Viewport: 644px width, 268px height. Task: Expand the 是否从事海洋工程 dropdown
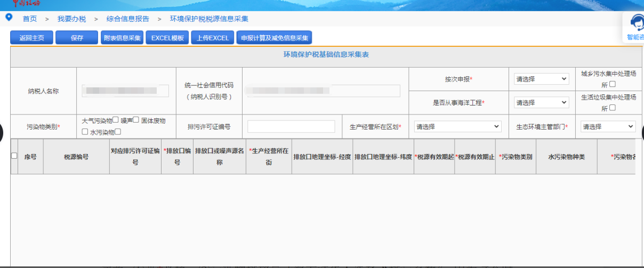coord(542,102)
